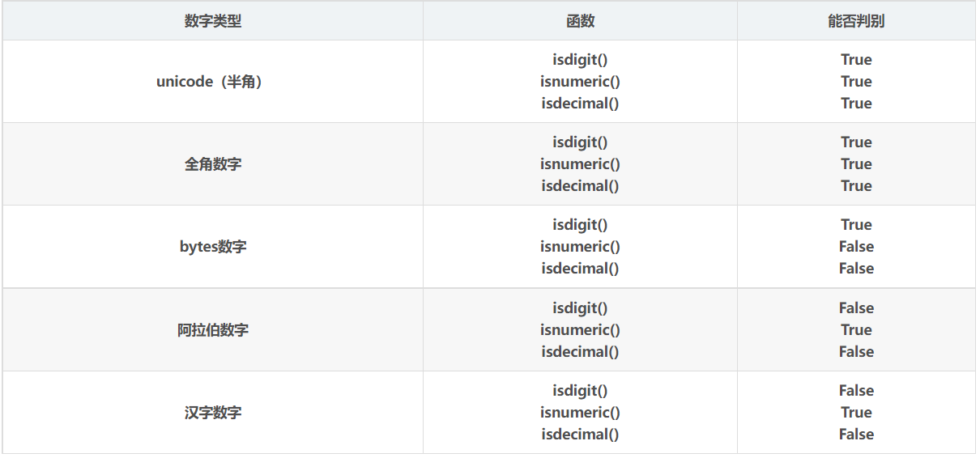Click the 全角数字 row label

212,164
